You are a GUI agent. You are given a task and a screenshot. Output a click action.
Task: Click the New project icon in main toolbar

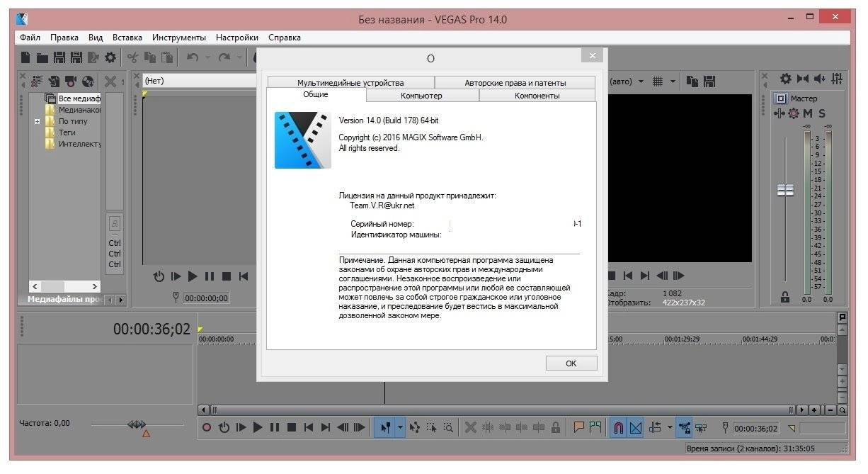point(25,57)
